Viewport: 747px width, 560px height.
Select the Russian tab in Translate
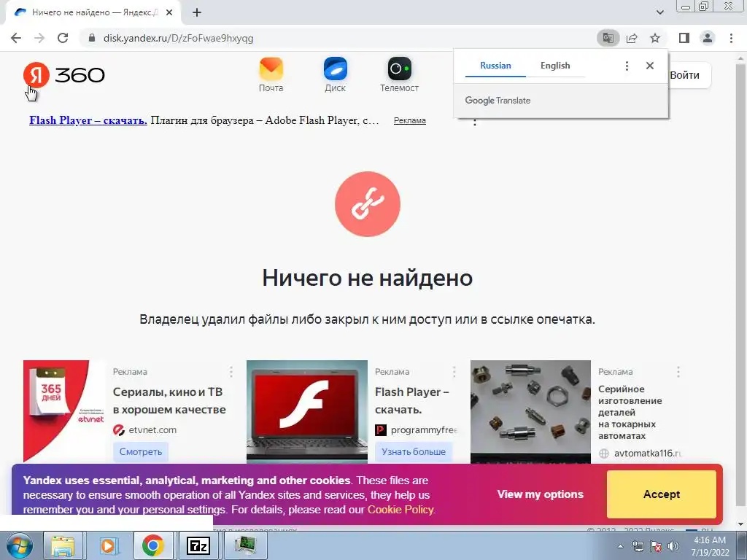[495, 66]
